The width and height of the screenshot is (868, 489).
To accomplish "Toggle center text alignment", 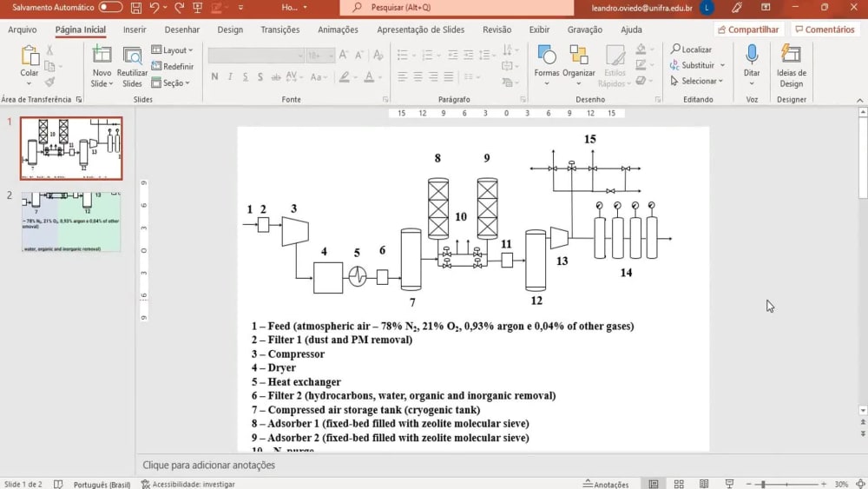I will pos(418,77).
